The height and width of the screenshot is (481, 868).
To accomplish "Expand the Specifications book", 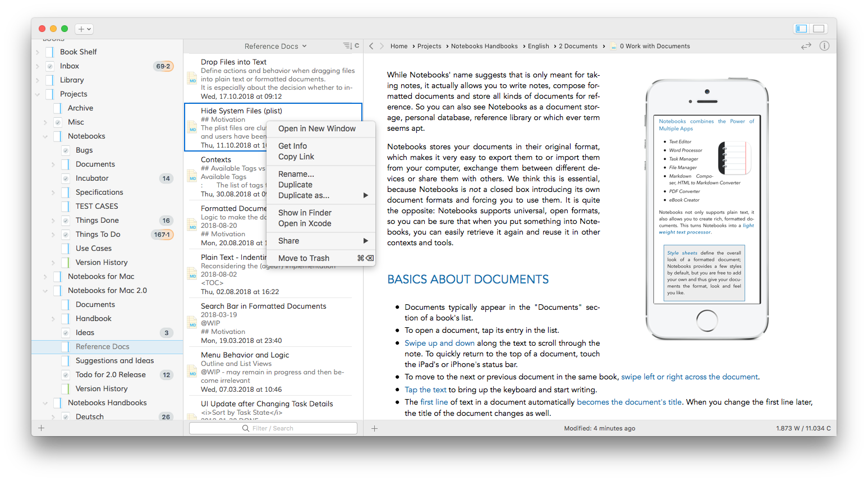I will 53,193.
